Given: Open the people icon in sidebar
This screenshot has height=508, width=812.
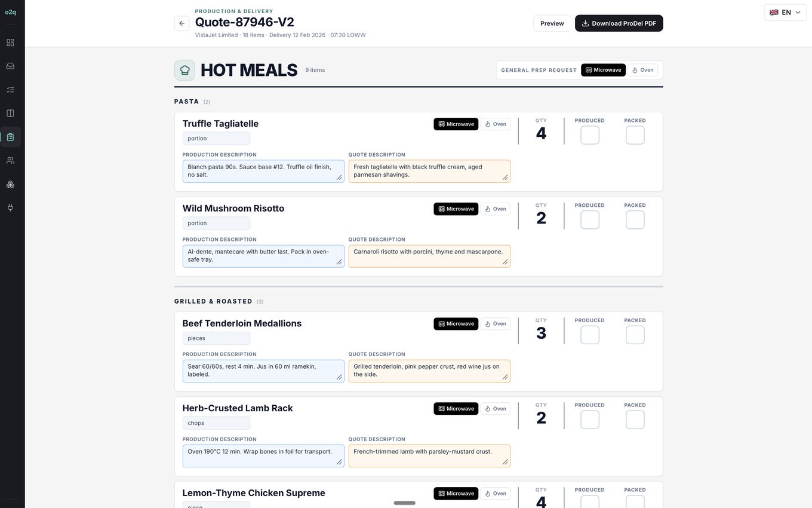Looking at the screenshot, I should pos(10,161).
